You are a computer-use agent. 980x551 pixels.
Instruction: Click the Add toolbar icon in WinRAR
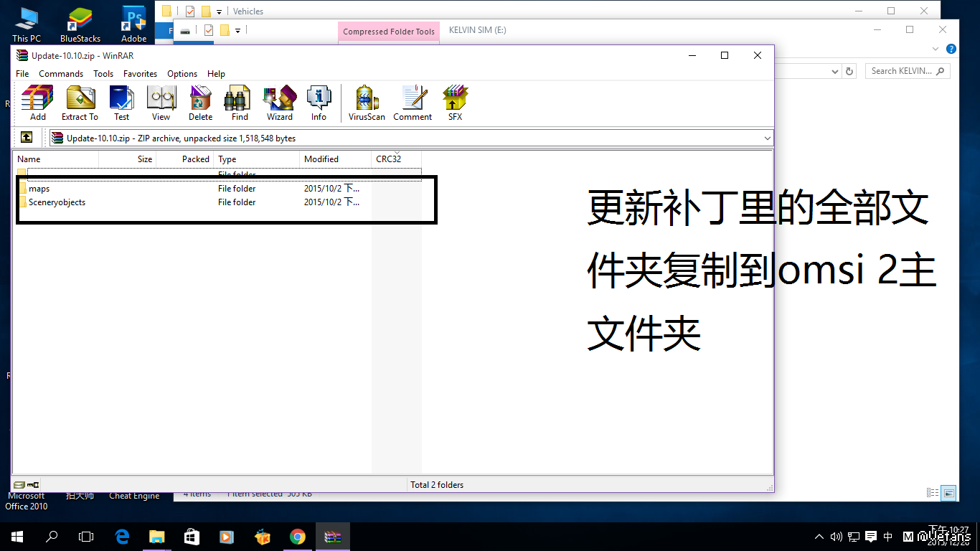point(37,103)
